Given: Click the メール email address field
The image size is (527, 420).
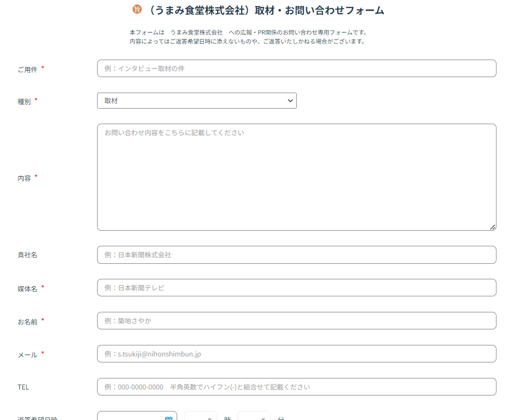Looking at the screenshot, I should (296, 354).
